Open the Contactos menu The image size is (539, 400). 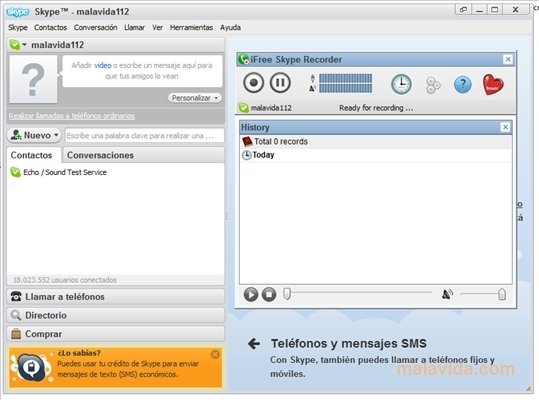[50, 27]
